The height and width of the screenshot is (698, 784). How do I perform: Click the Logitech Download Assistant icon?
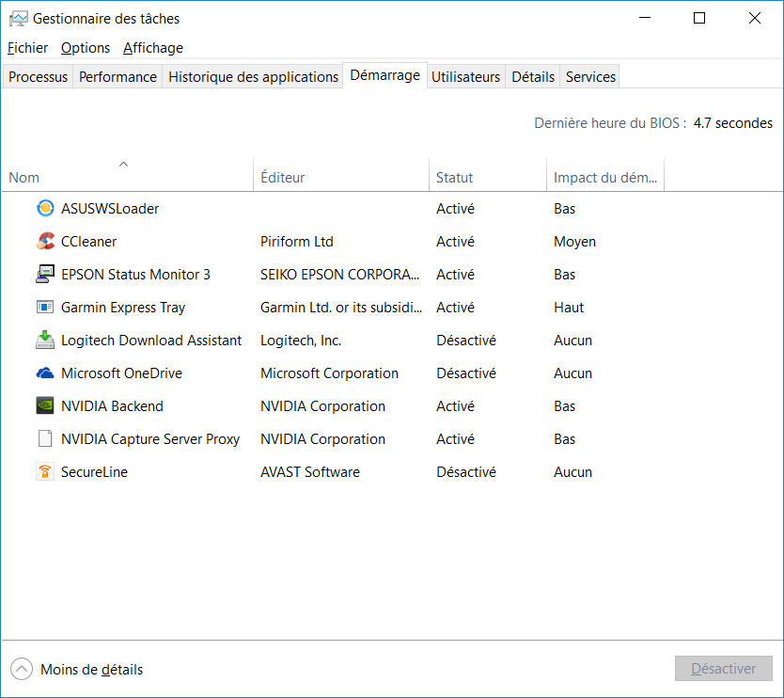click(45, 340)
